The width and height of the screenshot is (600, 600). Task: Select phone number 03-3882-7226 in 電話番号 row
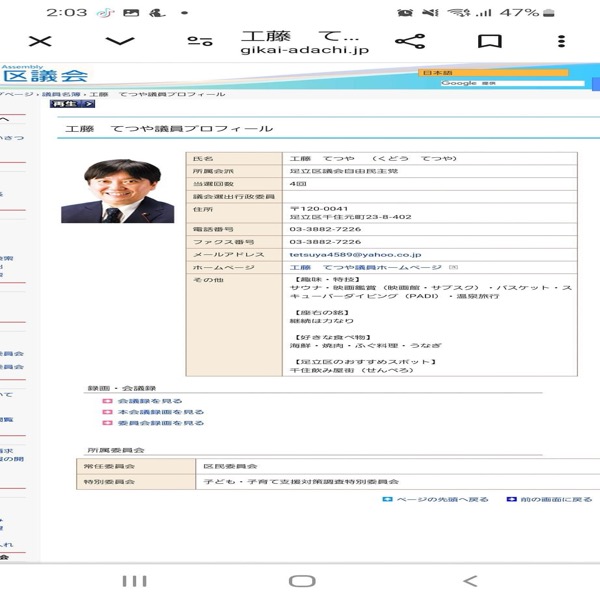pyautogui.click(x=325, y=229)
